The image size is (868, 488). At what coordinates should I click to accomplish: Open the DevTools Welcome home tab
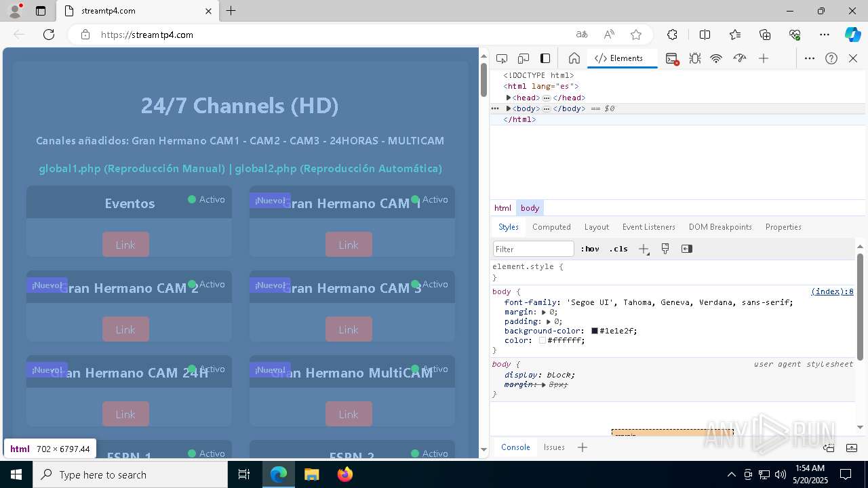coord(574,58)
